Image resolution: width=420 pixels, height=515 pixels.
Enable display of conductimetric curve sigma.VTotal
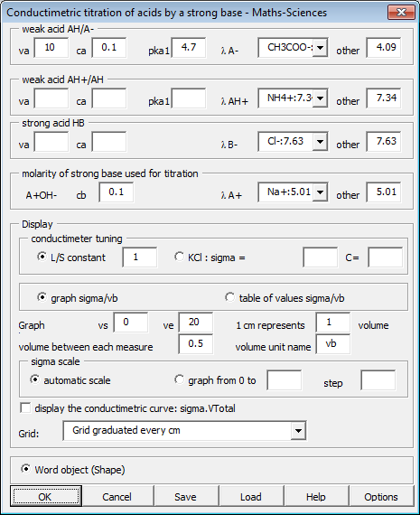pyautogui.click(x=25, y=407)
